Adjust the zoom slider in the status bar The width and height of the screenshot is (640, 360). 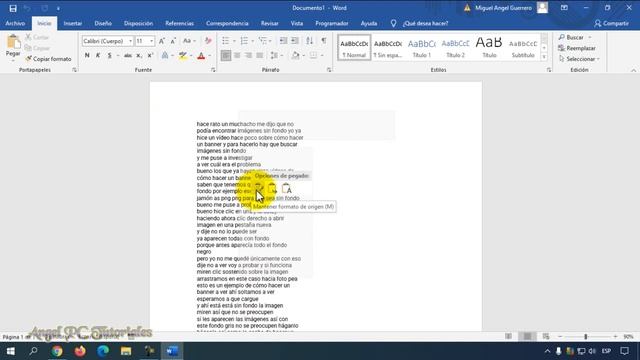585,337
